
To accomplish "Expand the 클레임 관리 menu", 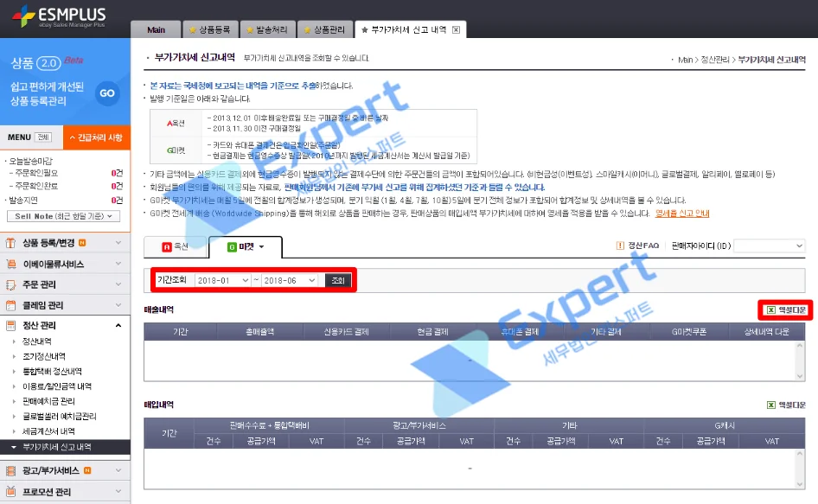I will (65, 305).
